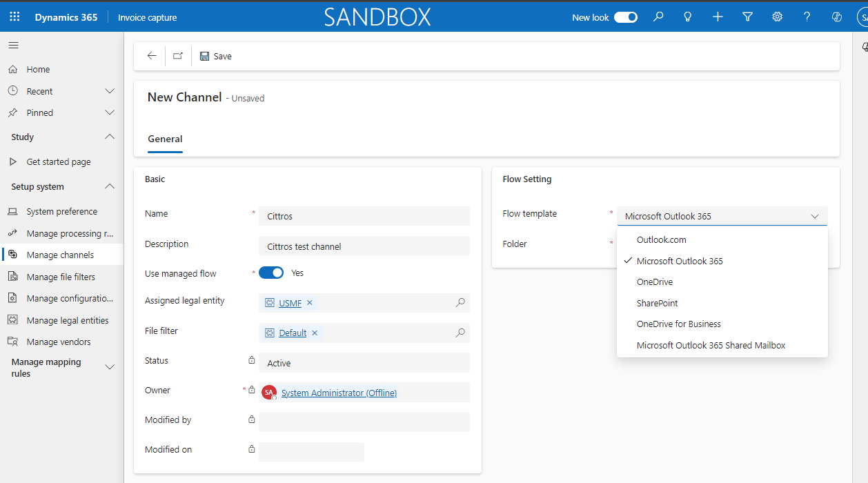The width and height of the screenshot is (868, 483).
Task: Open Manage channels
Action: 62,255
